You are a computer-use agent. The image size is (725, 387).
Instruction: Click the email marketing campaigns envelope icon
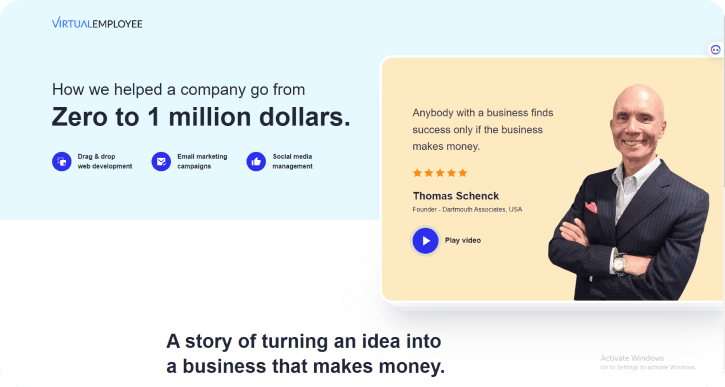click(161, 161)
